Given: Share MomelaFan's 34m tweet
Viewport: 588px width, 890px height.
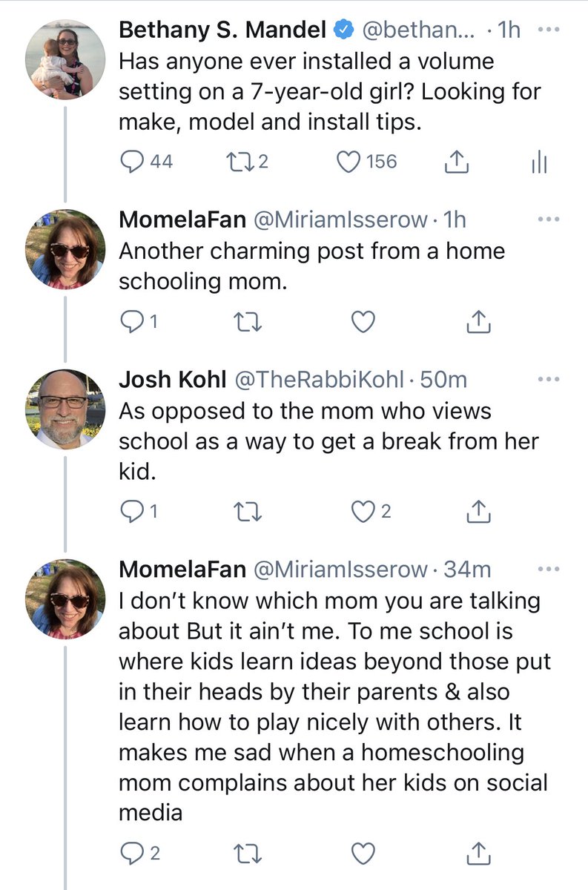Looking at the screenshot, I should (478, 854).
